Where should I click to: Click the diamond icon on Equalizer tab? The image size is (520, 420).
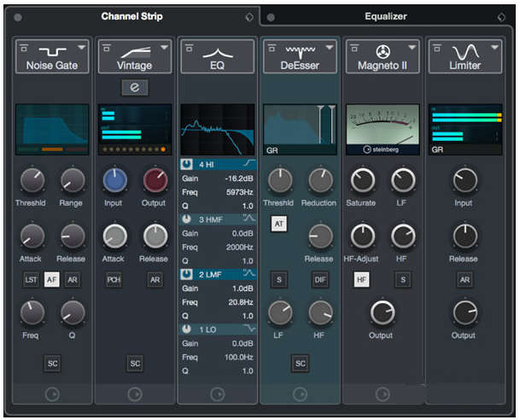pos(502,17)
